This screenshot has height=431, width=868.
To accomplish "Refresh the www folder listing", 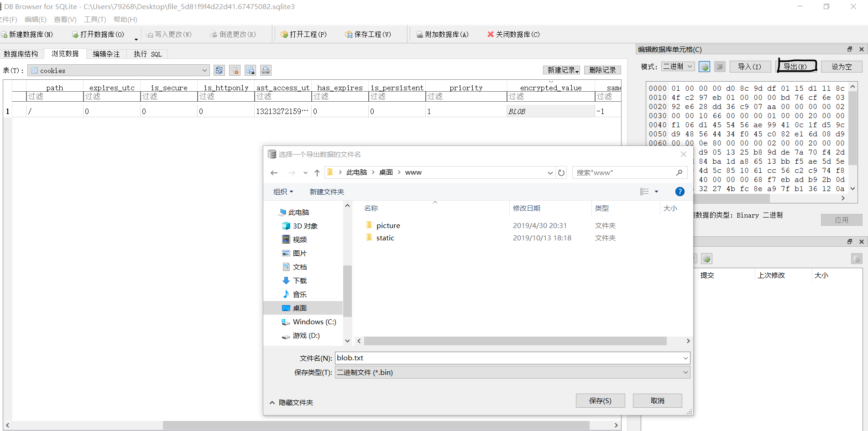I will (561, 172).
